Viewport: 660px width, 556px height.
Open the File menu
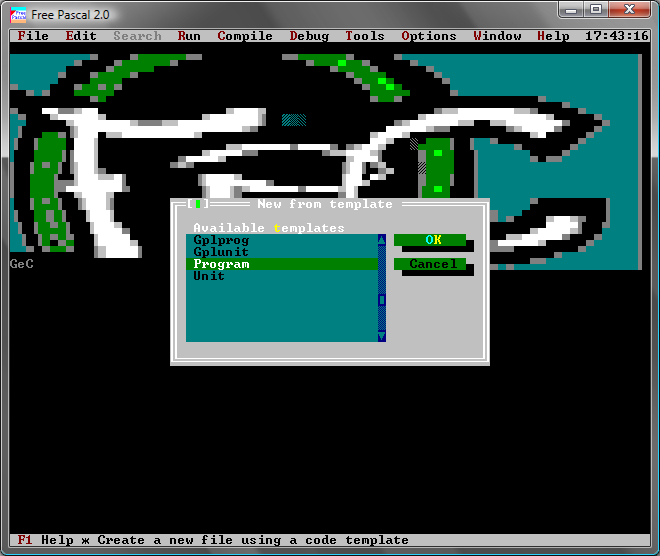click(x=33, y=36)
